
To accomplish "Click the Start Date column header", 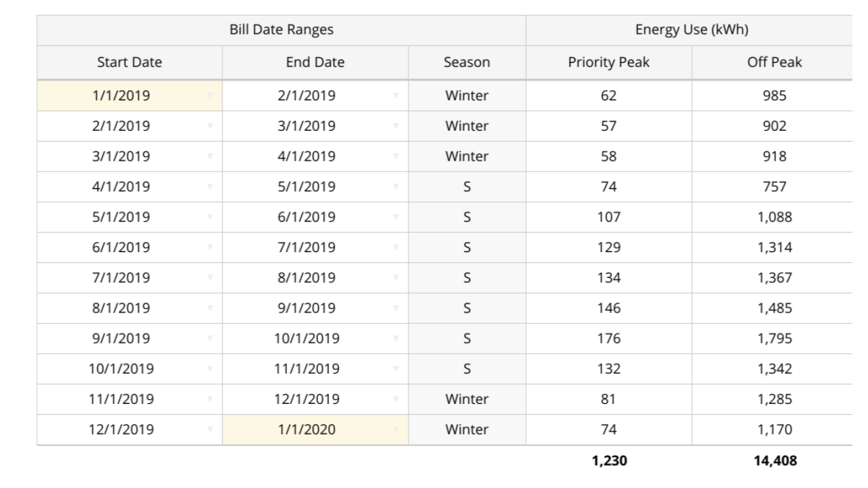I will [x=130, y=63].
